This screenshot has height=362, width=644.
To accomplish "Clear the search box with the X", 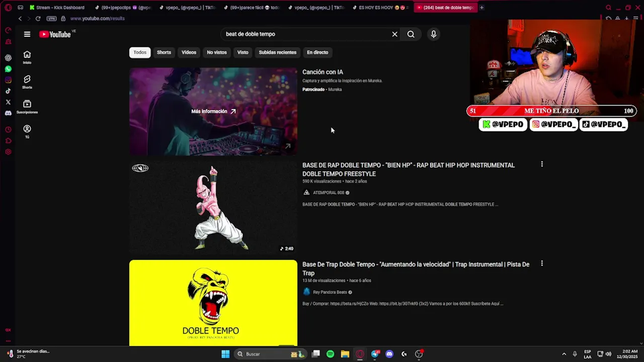I will (x=395, y=34).
